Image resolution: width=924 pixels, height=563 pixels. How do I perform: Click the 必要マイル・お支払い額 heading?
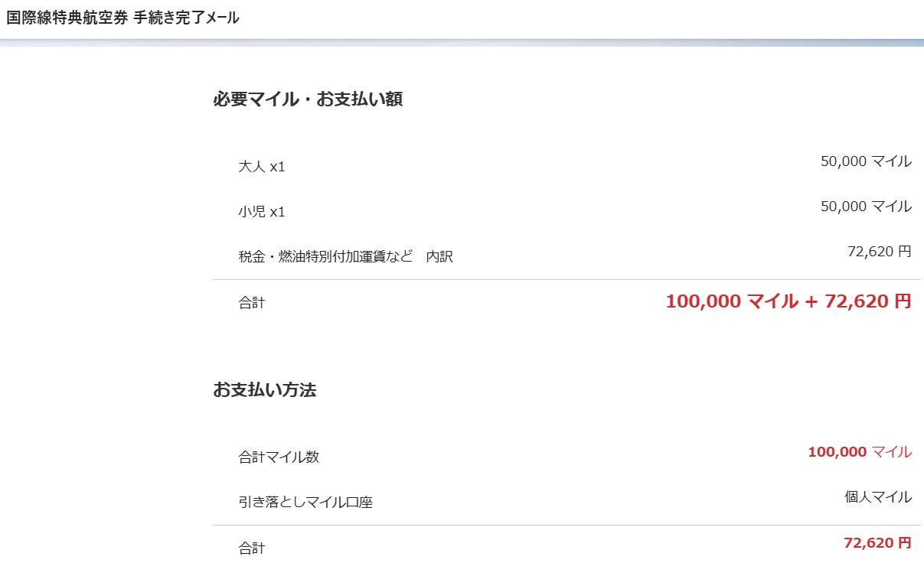308,99
